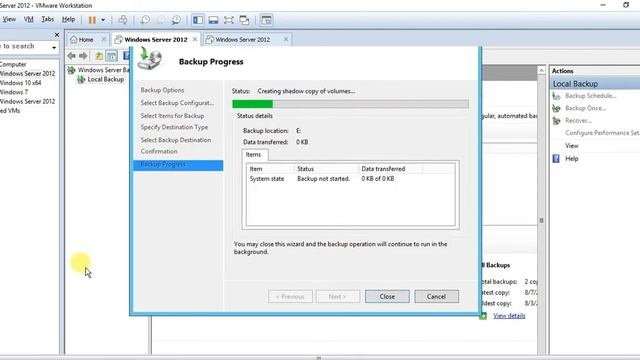Click the Previous button in wizard
This screenshot has height=360, width=640.
point(290,296)
